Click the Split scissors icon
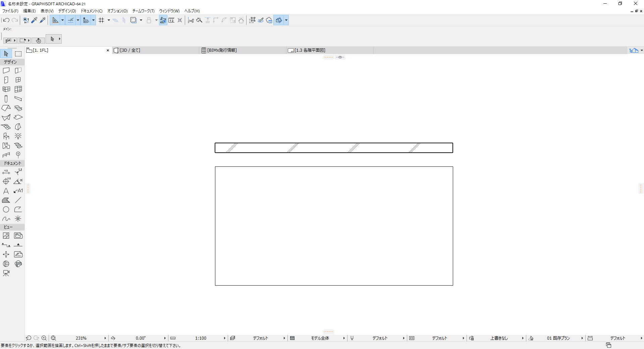Viewport: 644px width, 349px height. [x=191, y=20]
